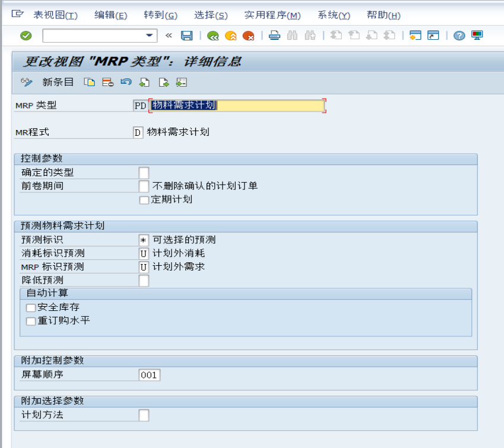Click the green Back icon
The height and width of the screenshot is (448, 504).
[x=213, y=36]
